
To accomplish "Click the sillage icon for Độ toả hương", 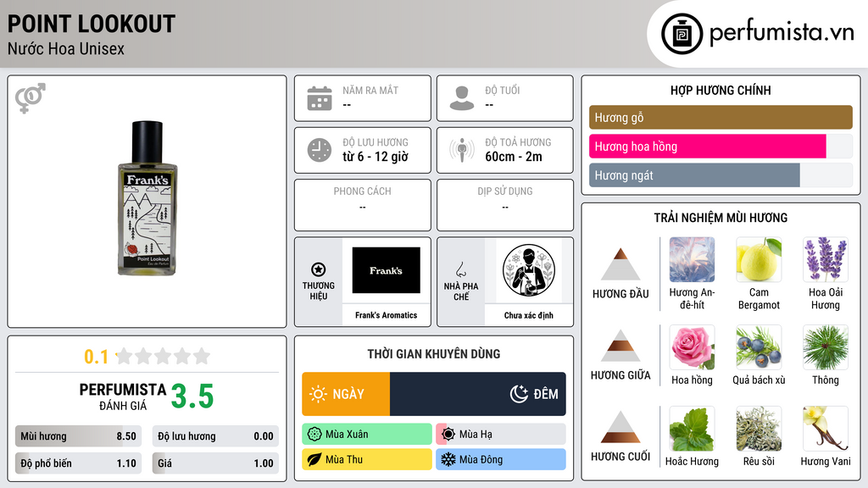I will point(462,150).
